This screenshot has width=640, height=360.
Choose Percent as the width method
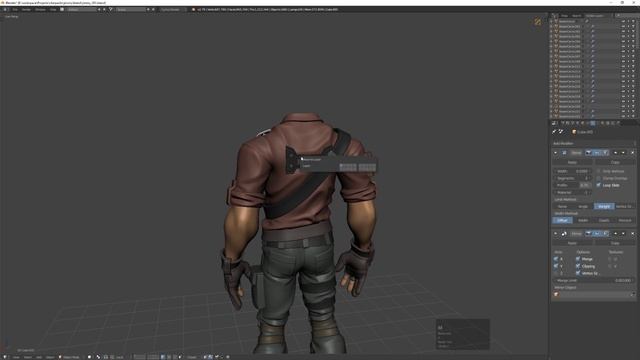pos(625,220)
